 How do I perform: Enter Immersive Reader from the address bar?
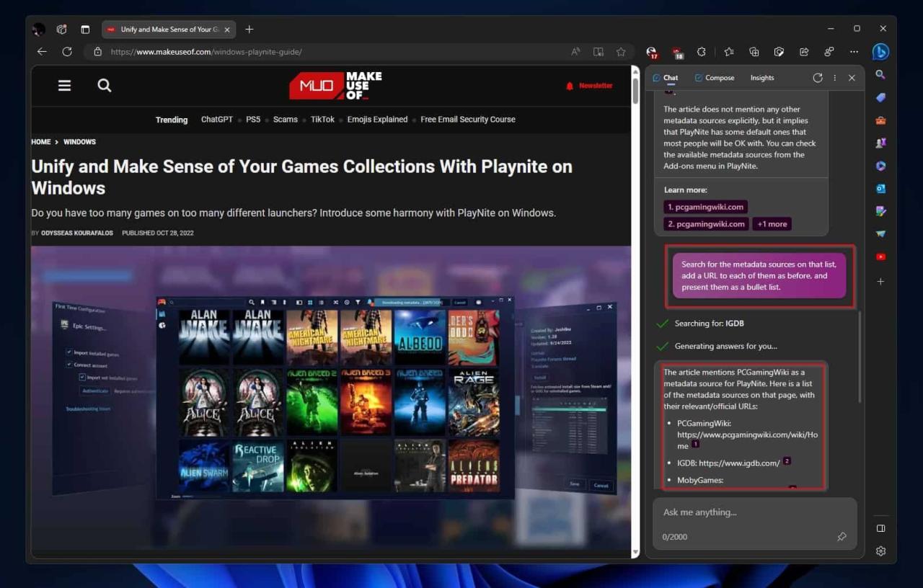point(598,52)
